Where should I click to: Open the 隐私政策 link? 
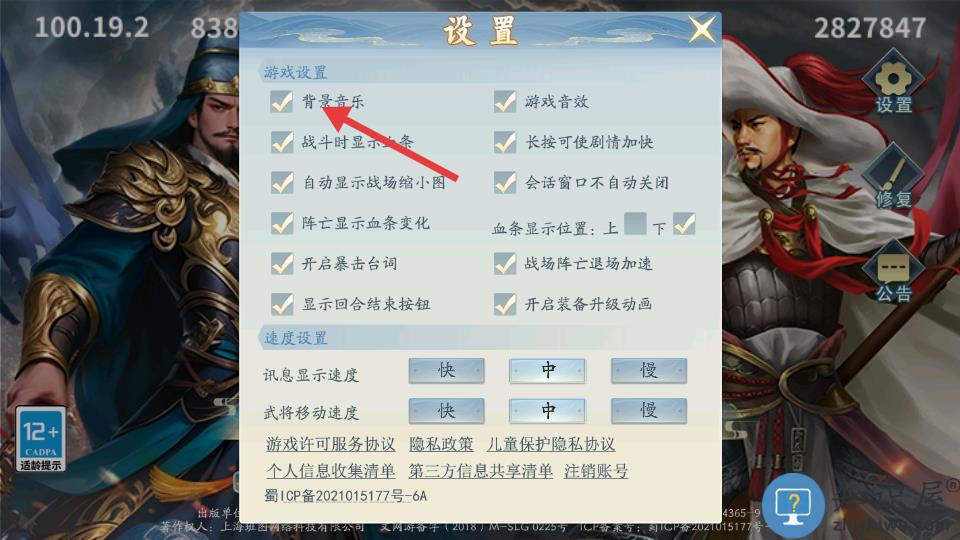[x=441, y=444]
